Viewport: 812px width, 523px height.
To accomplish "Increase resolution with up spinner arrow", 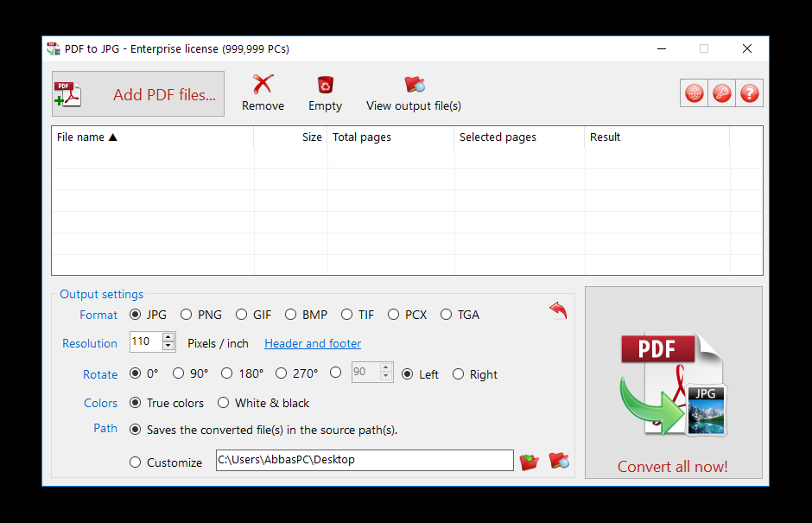I will click(168, 337).
